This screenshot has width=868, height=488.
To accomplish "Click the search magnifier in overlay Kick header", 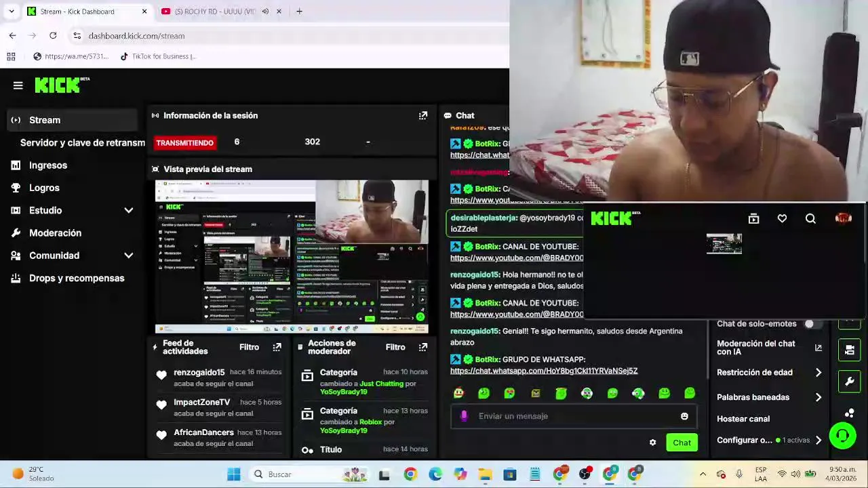I will 810,218.
